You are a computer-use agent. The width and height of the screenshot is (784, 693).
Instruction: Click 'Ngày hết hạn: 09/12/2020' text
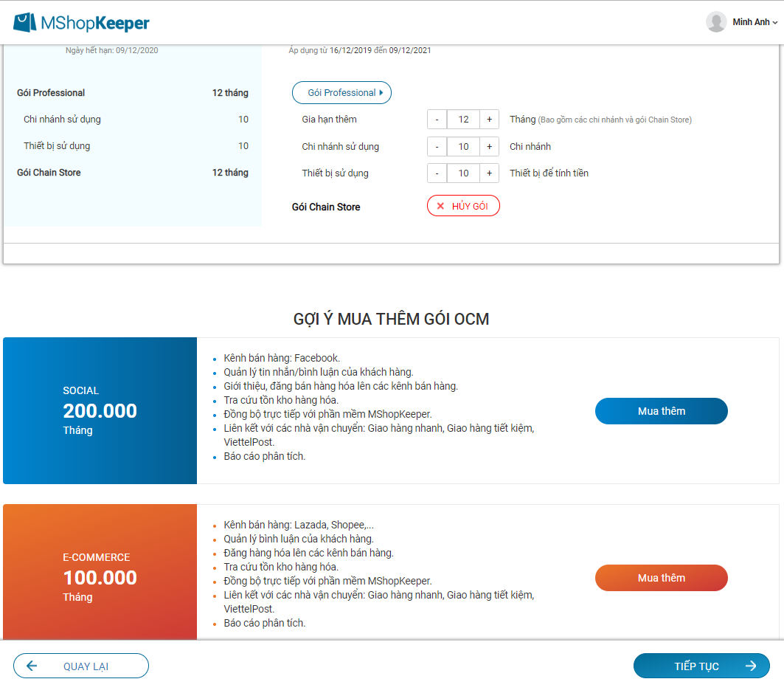click(111, 50)
